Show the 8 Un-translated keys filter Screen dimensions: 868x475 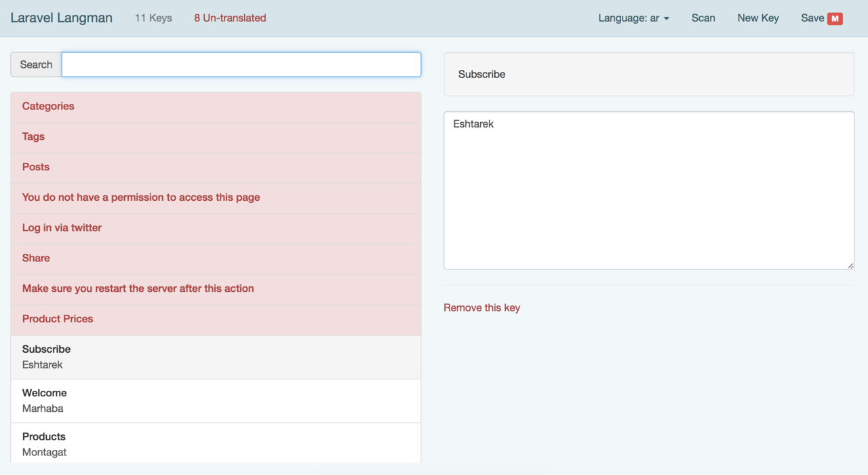point(230,18)
